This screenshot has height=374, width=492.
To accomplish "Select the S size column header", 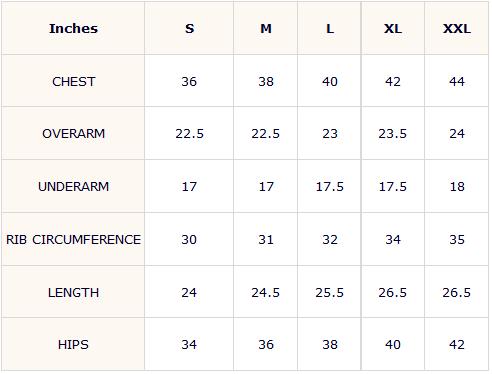I will click(189, 29).
